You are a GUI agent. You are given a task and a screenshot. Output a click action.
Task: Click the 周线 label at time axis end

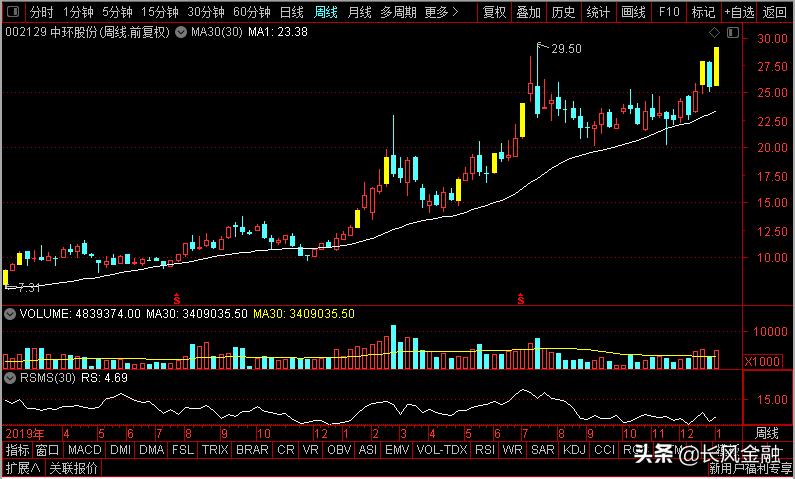tap(767, 434)
